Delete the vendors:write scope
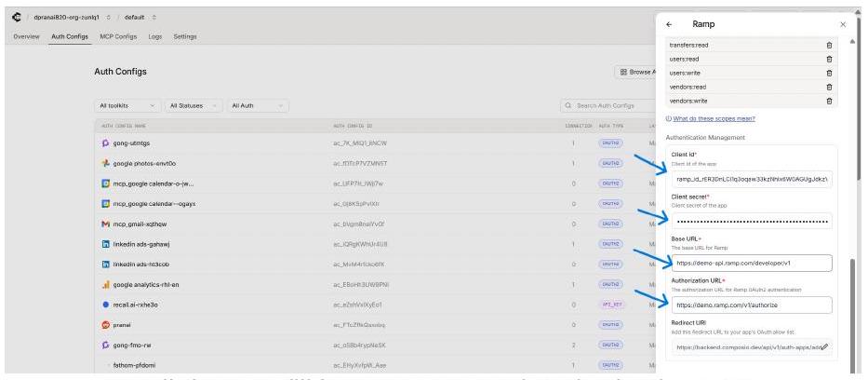This screenshot has width=868, height=380. [x=829, y=101]
